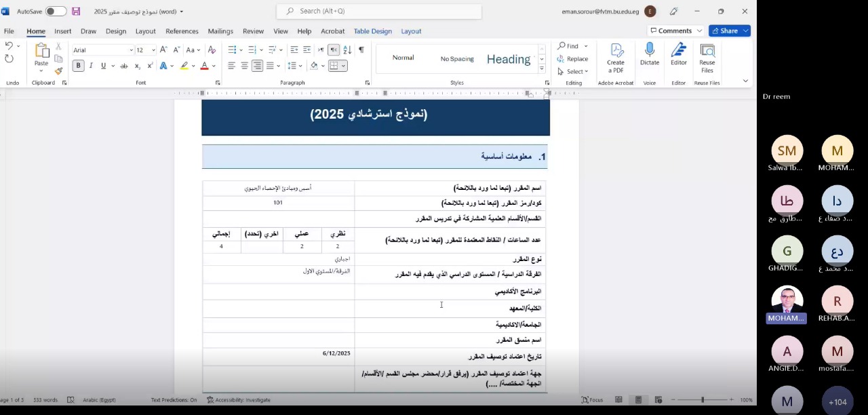Redo the last action
This screenshot has height=415, width=868.
pyautogui.click(x=9, y=58)
